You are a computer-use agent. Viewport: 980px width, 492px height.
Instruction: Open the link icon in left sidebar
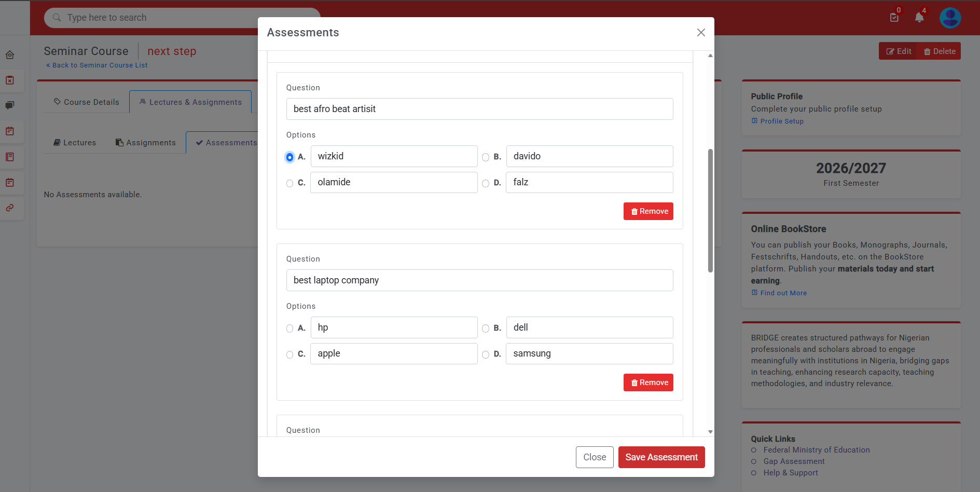pyautogui.click(x=10, y=208)
